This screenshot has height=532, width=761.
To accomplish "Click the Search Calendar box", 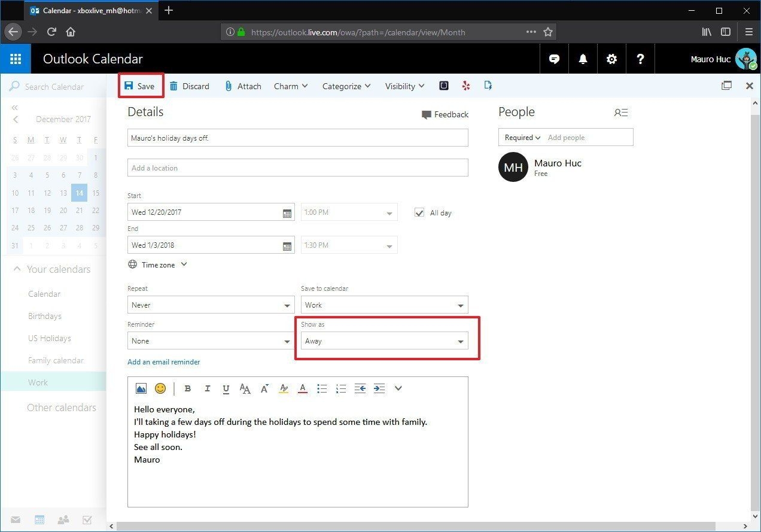I will (54, 87).
